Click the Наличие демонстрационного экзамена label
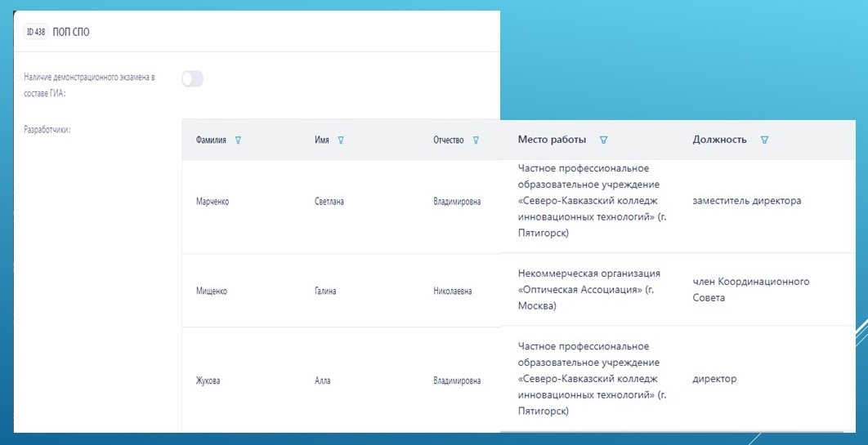 click(89, 85)
